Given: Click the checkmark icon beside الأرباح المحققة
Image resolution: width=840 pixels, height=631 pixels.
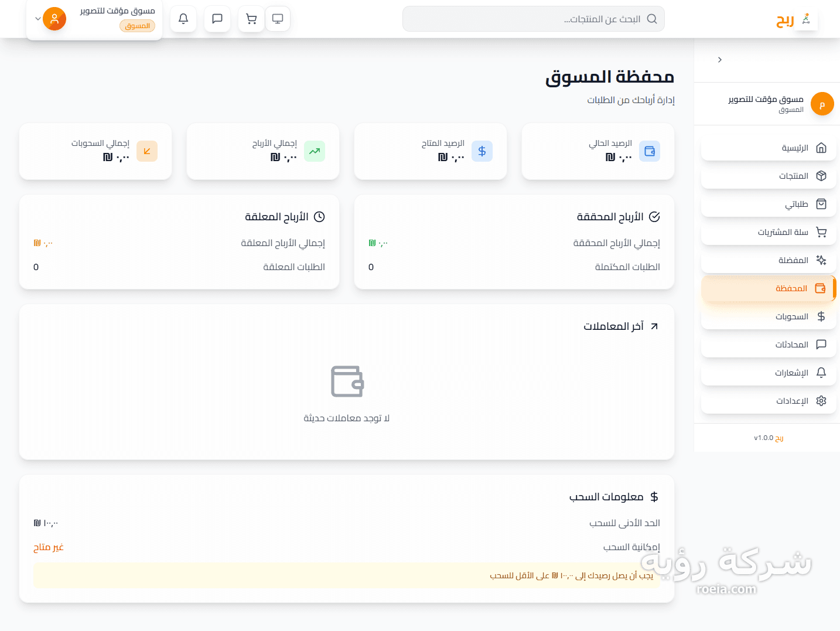Looking at the screenshot, I should 654,217.
